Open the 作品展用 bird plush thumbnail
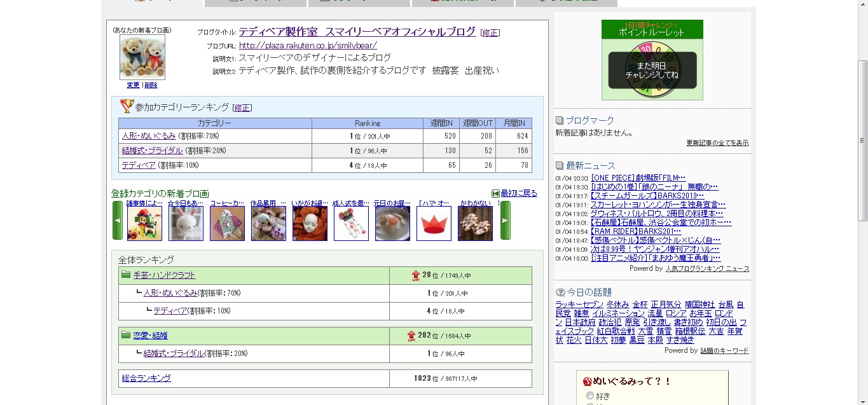Image resolution: width=868 pixels, height=405 pixels. tap(268, 223)
